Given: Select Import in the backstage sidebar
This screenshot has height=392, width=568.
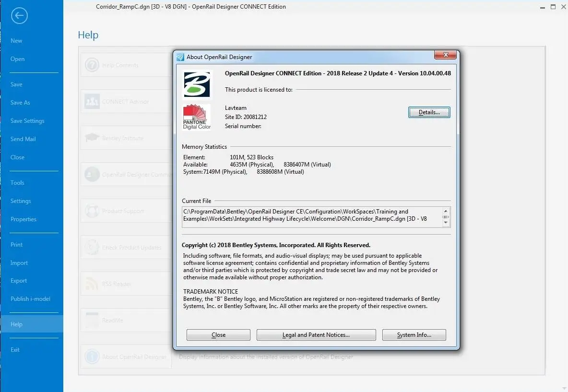Looking at the screenshot, I should tap(19, 262).
